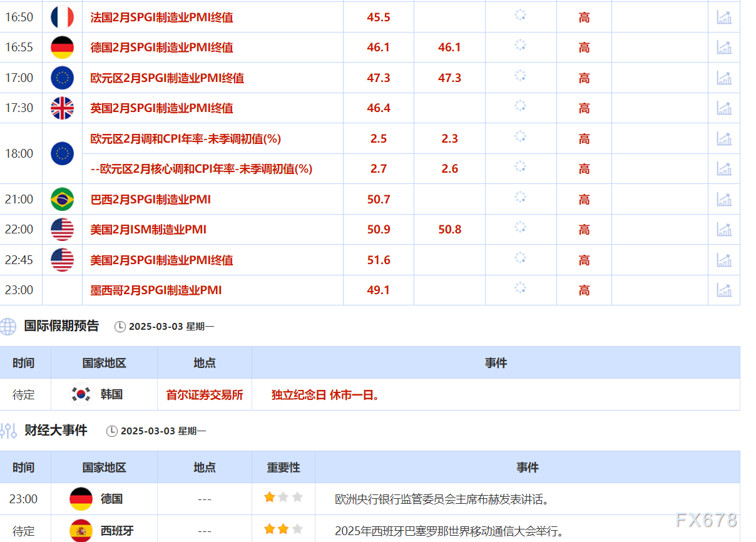
Task: Click the chart icon for 美国2月ISM制造业PMI
Action: pyautogui.click(x=724, y=229)
